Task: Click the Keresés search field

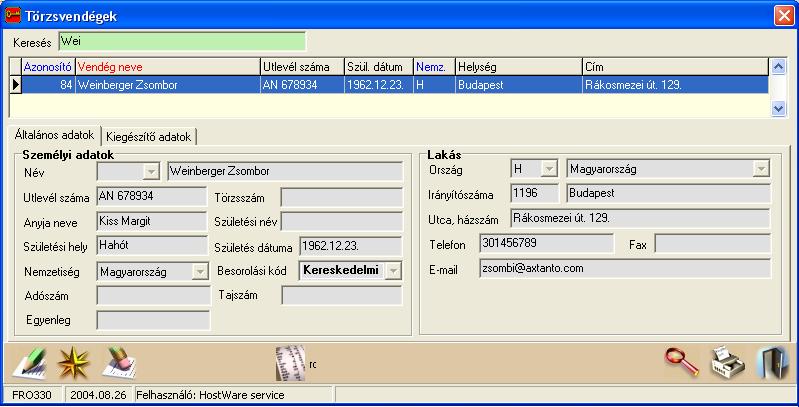Action: pos(182,41)
